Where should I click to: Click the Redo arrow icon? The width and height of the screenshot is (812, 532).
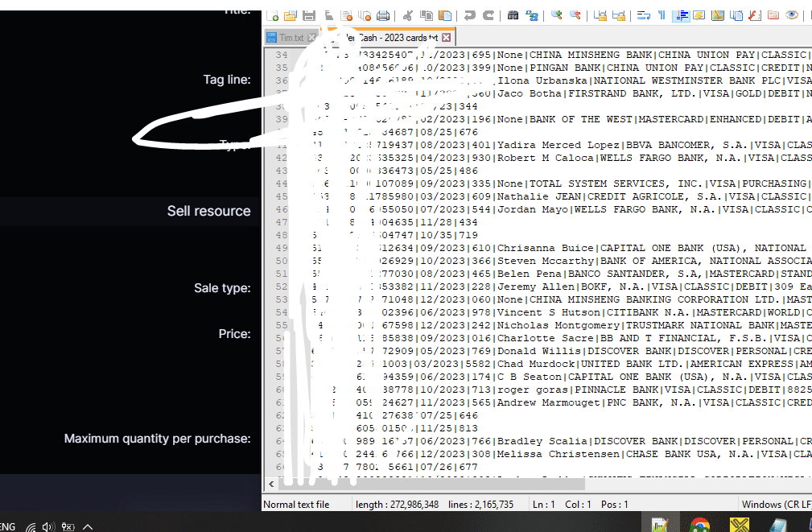pyautogui.click(x=488, y=15)
